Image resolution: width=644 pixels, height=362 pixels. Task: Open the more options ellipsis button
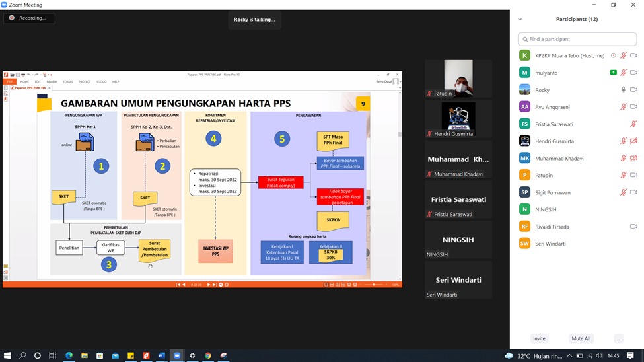618,338
